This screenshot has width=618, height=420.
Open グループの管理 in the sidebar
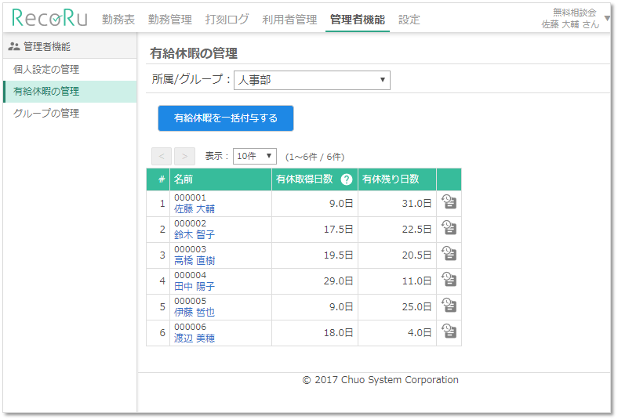[70, 114]
